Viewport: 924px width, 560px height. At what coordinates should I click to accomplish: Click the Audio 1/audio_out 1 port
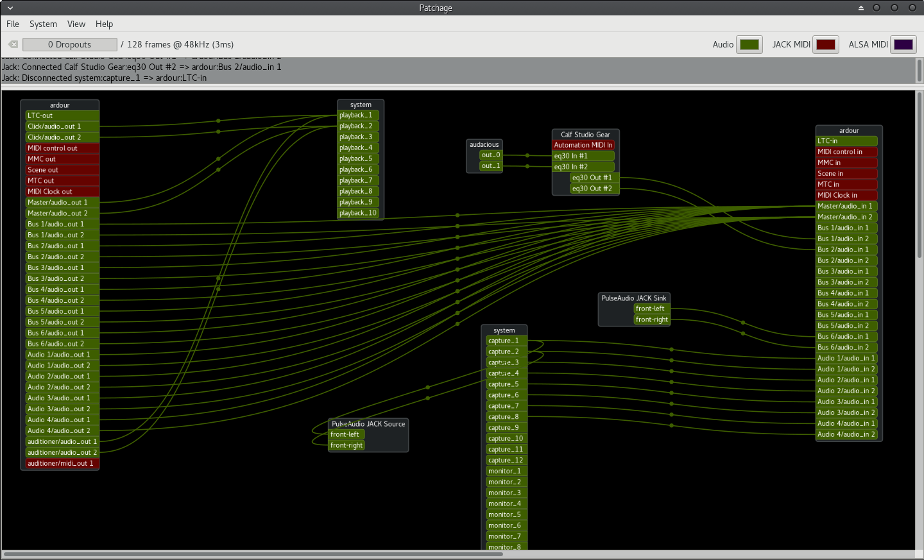(62, 355)
